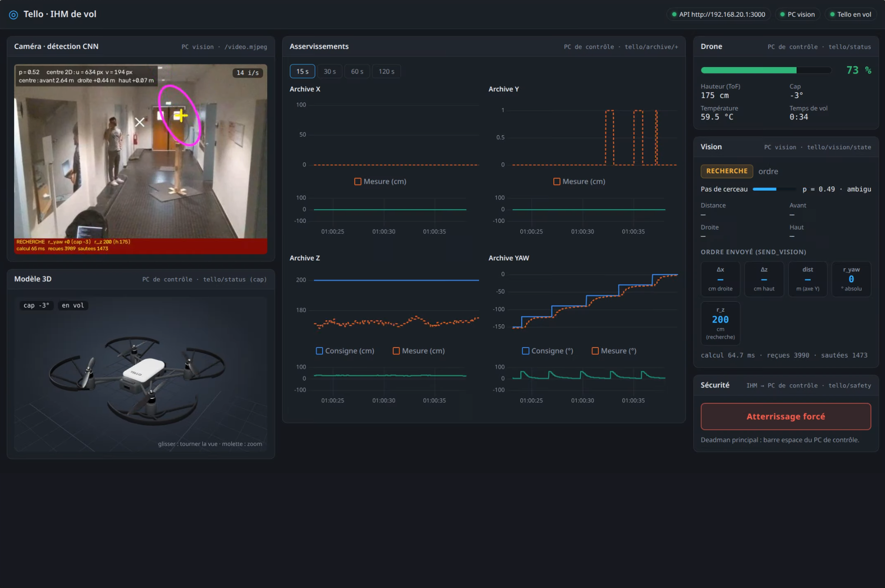Click the Δz cm haut order card
The height and width of the screenshot is (588, 885).
click(764, 279)
